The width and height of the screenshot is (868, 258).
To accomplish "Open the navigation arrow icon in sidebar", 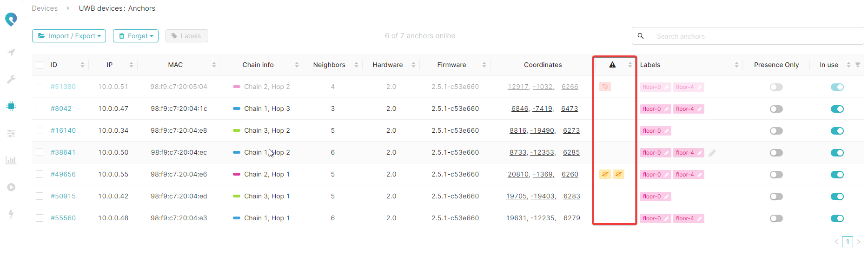I will [x=11, y=52].
